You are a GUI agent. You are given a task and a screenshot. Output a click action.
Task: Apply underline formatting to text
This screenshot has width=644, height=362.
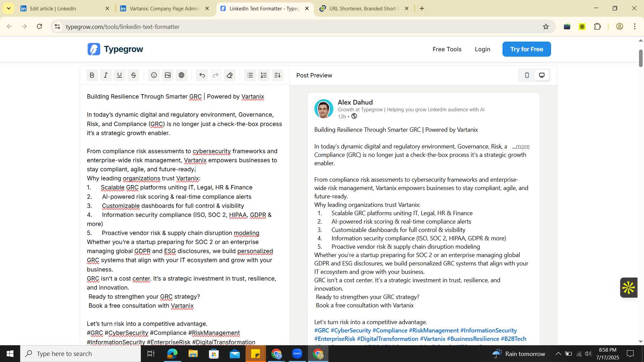(x=119, y=75)
